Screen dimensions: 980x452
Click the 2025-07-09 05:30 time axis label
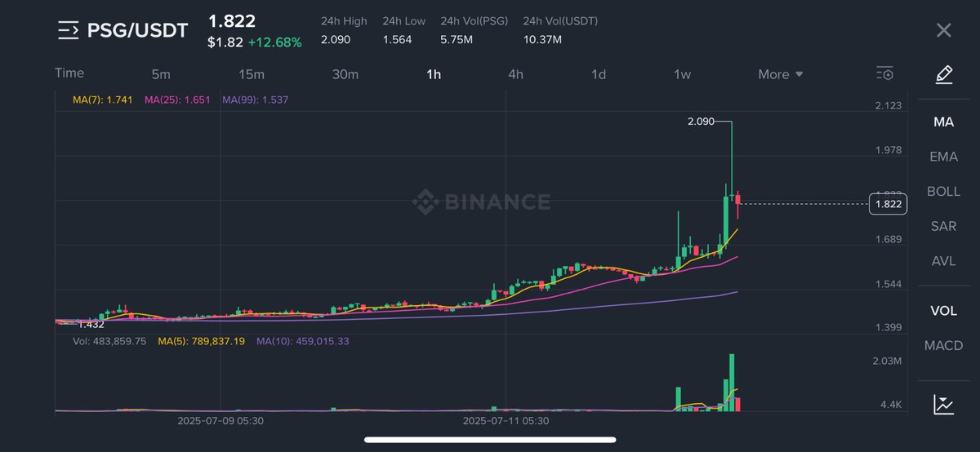coord(220,421)
